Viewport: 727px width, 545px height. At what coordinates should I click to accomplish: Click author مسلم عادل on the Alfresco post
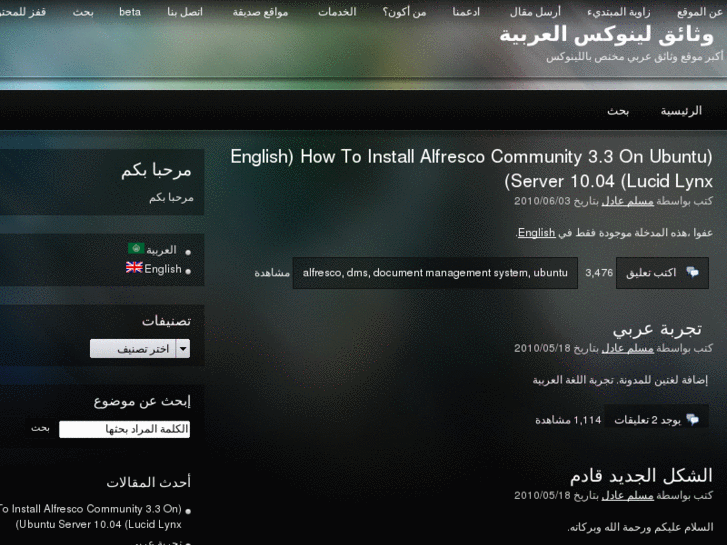[627, 201]
